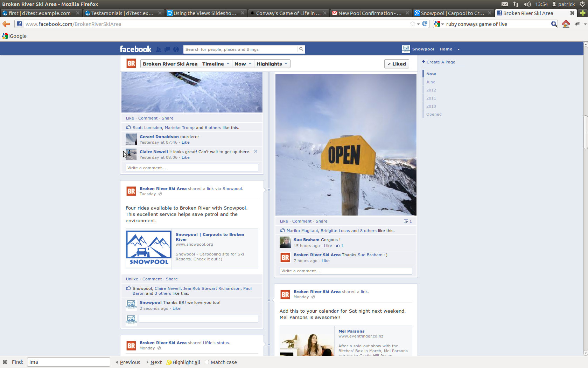This screenshot has height=368, width=588.
Task: Click Sue Braham's profile thumbnail
Action: point(285,242)
